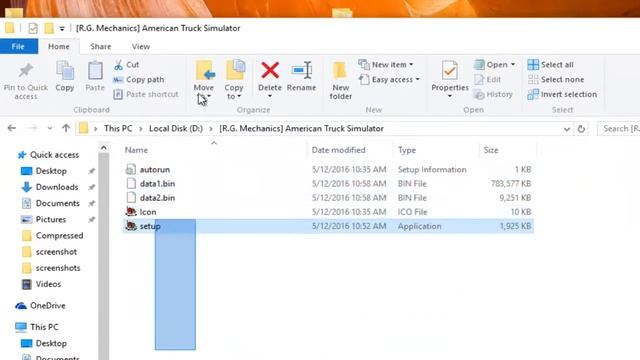Click the Edit ribbon command
The height and width of the screenshot is (360, 640).
488,80
